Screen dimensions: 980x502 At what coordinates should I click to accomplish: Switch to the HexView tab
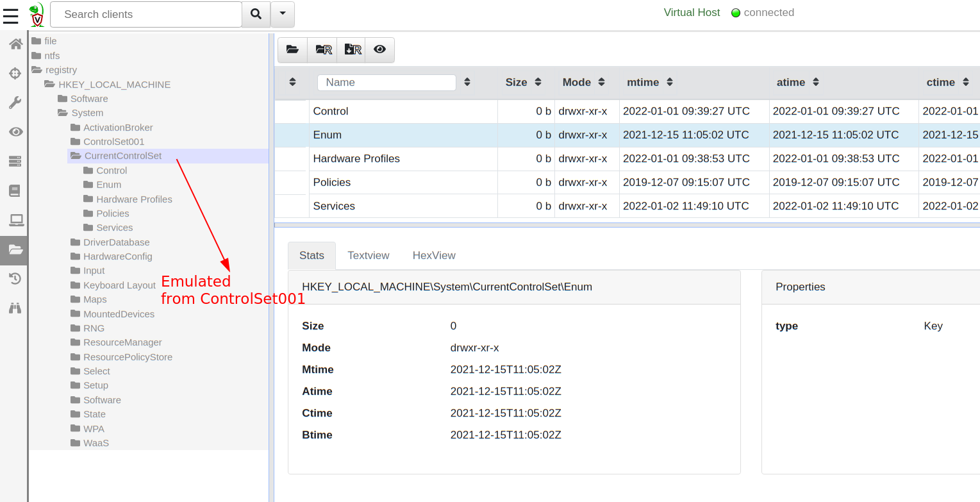click(434, 255)
